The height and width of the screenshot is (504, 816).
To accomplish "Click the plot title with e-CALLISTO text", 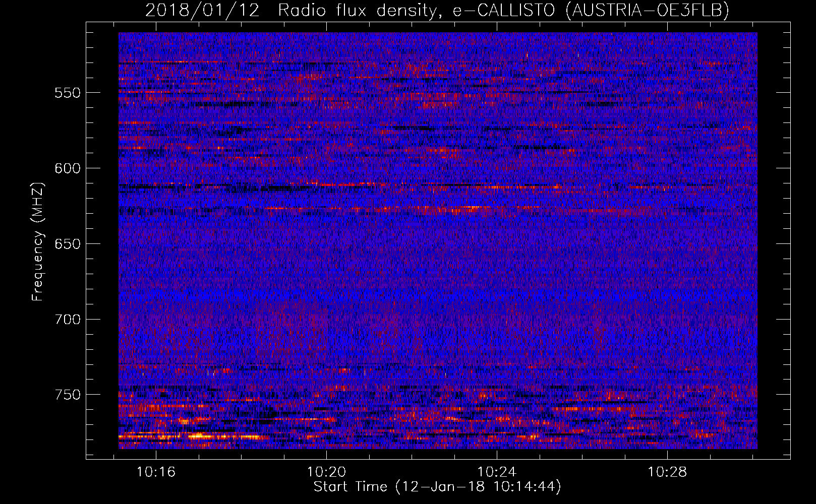I will (x=437, y=10).
